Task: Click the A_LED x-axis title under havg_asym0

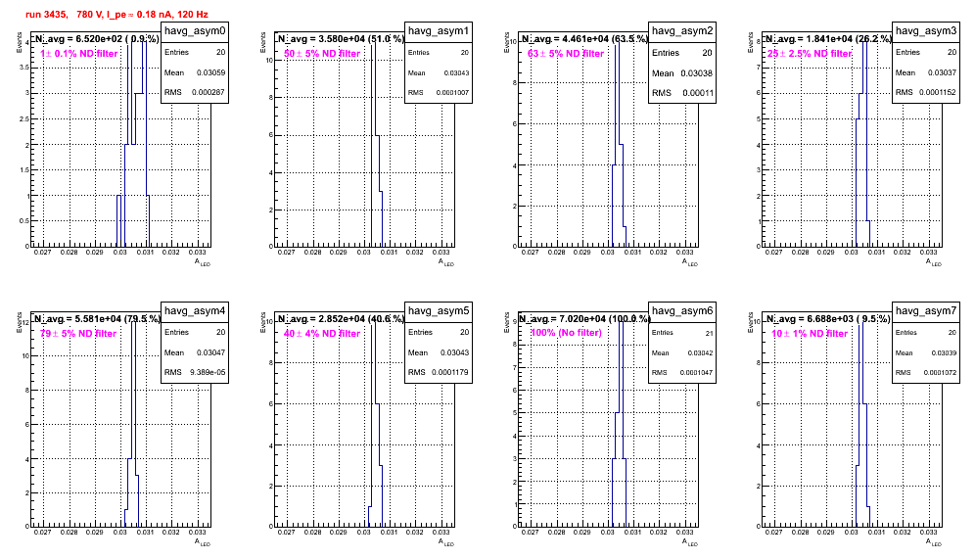Action: (203, 262)
